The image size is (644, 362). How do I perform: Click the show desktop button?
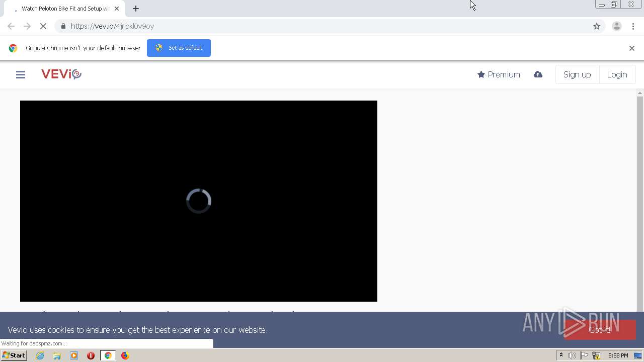(x=638, y=355)
